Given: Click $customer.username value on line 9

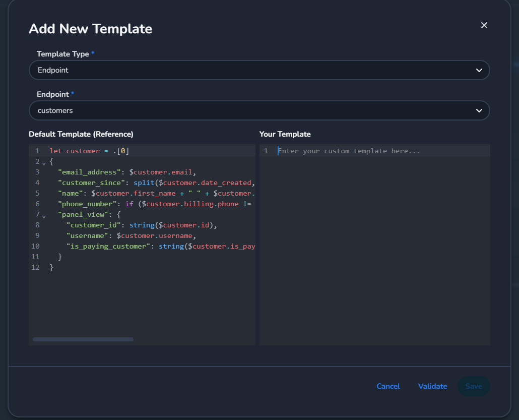Looking at the screenshot, I should click(154, 236).
